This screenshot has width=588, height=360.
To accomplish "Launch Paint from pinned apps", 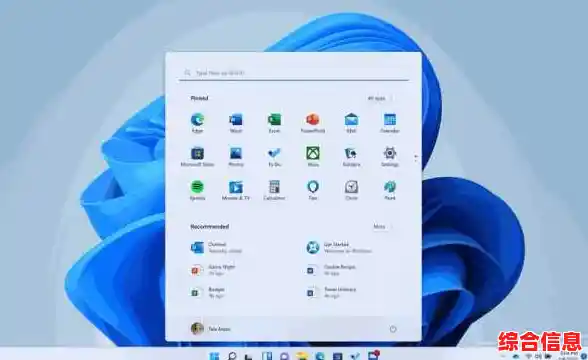I will point(390,190).
